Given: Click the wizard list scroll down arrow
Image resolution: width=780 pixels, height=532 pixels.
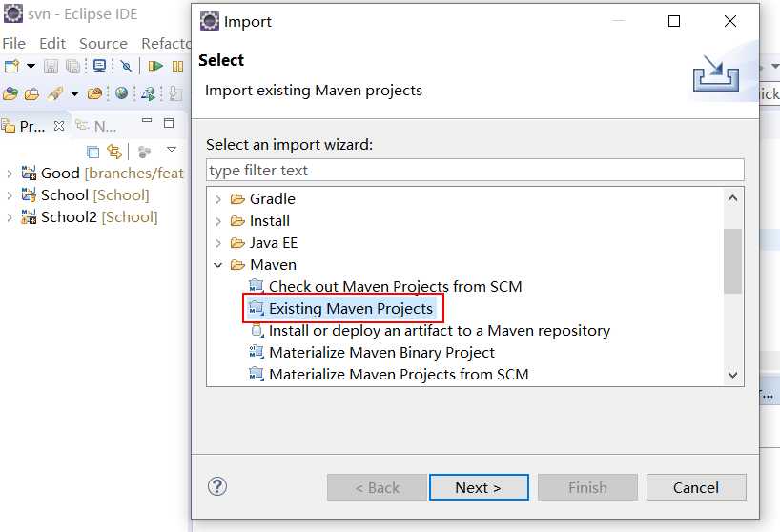Looking at the screenshot, I should pyautogui.click(x=732, y=375).
